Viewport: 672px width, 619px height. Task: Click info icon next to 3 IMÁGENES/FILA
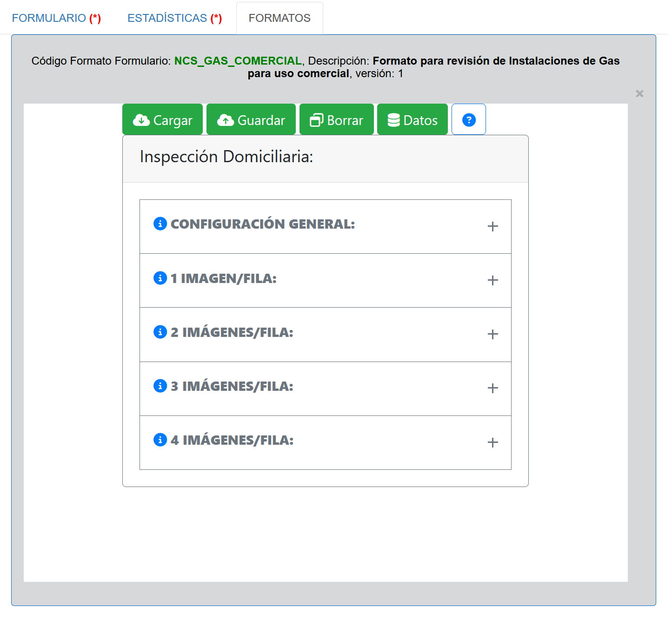pyautogui.click(x=160, y=386)
